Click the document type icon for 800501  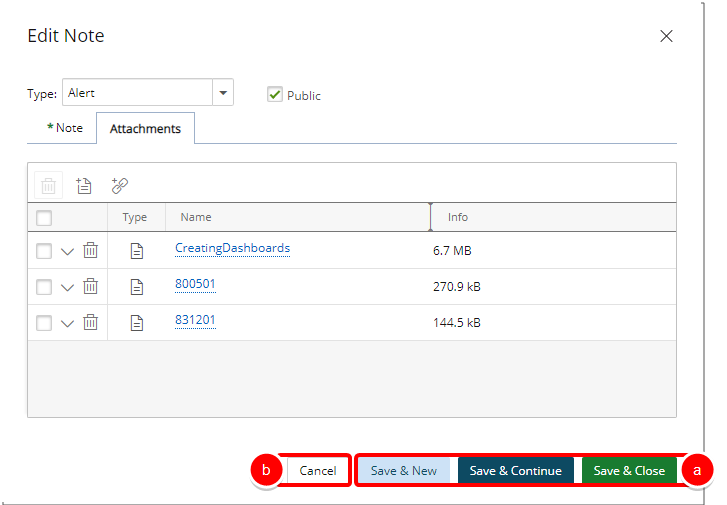(137, 287)
